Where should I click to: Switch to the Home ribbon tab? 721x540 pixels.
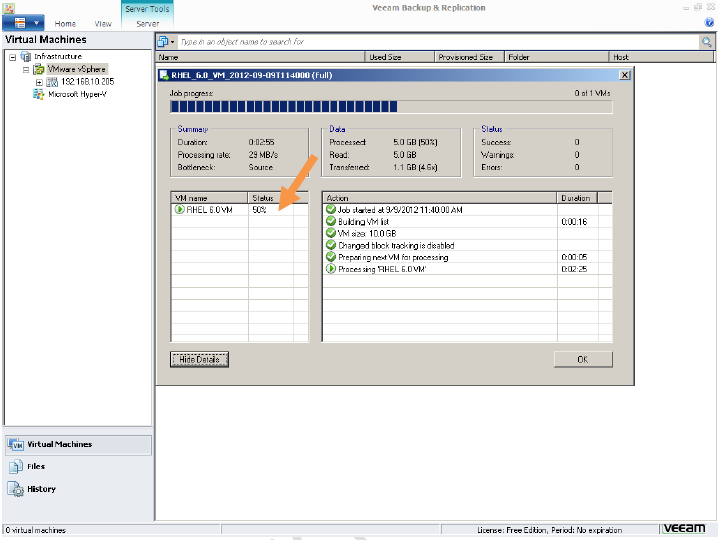(65, 24)
